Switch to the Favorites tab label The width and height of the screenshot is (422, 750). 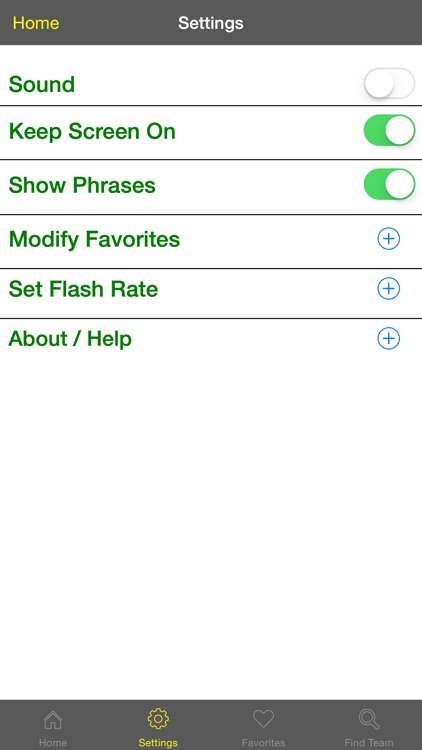(x=263, y=743)
